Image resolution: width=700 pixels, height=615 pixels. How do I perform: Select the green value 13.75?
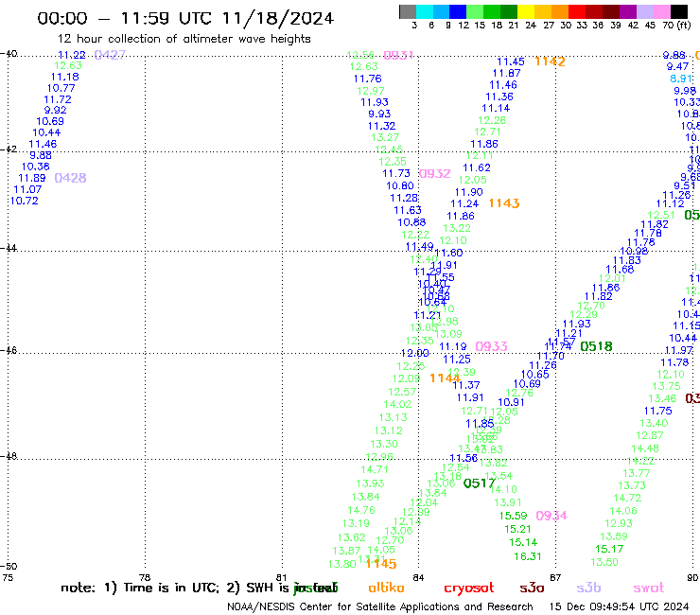click(x=667, y=386)
